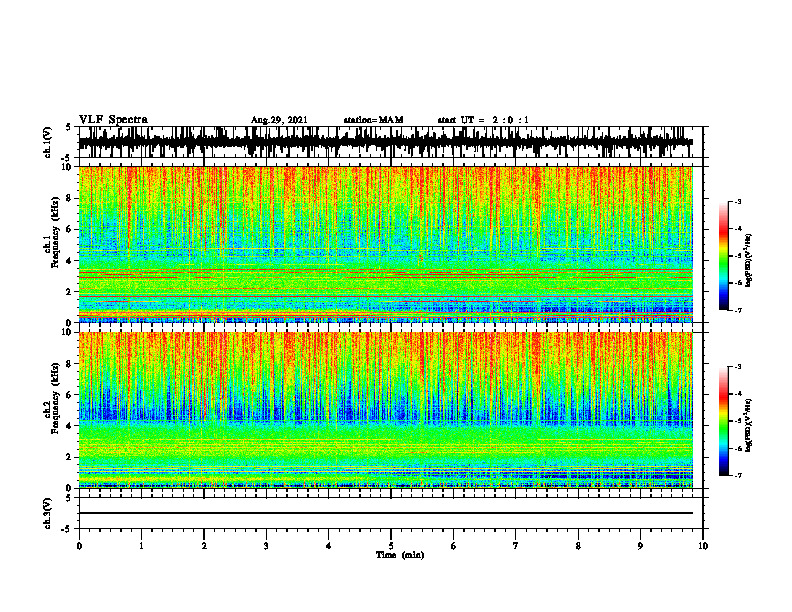The image size is (792, 612).
Task: Click the "ch.3(V)" axis label
Action: [48, 513]
